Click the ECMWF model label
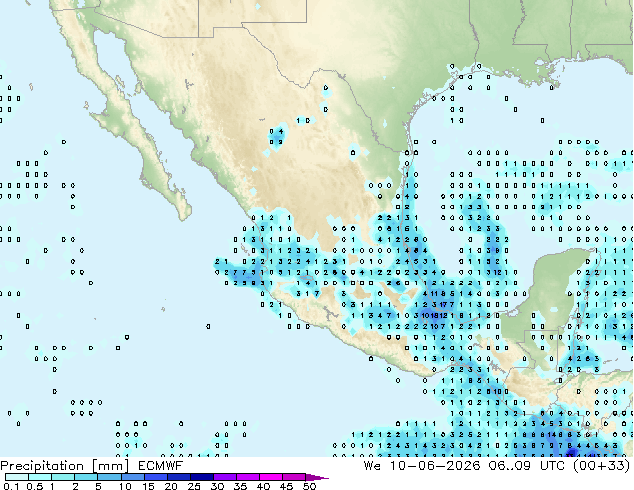The image size is (634, 490). 161,466
